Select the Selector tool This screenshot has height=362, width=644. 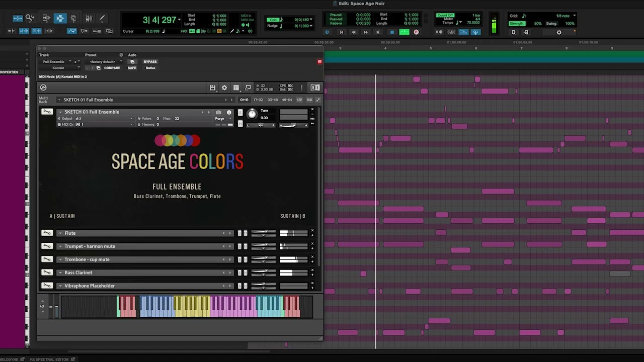click(x=60, y=18)
